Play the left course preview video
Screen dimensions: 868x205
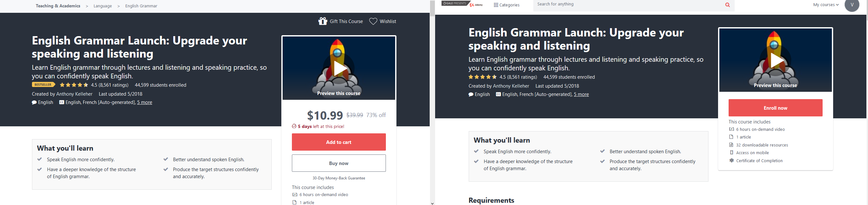[x=339, y=68]
